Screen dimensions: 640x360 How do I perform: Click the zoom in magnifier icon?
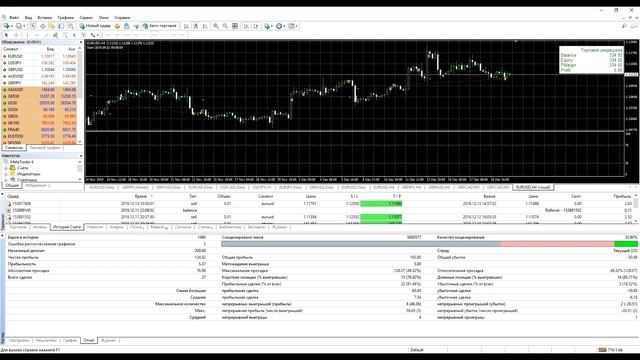coord(216,26)
